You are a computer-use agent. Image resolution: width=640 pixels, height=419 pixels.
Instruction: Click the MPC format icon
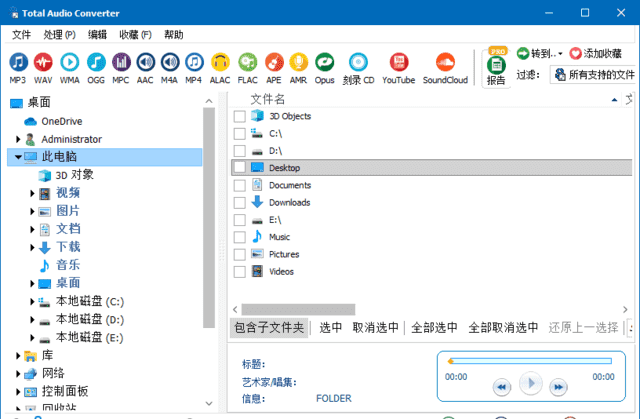(121, 62)
